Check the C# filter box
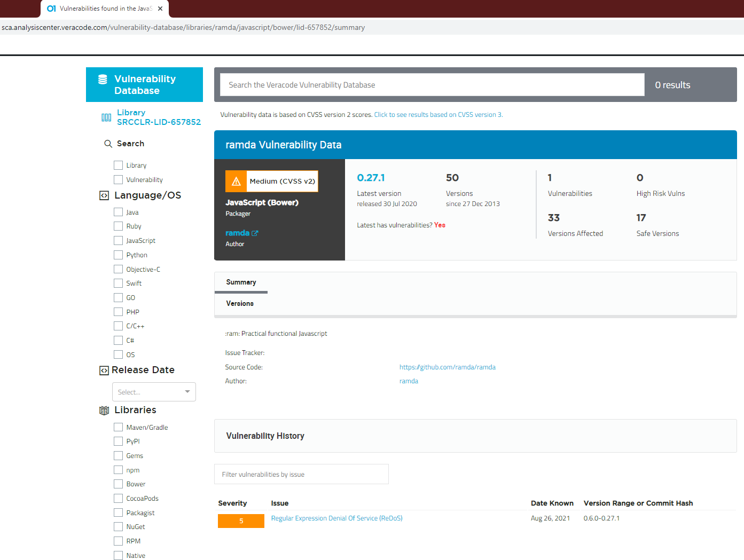This screenshot has width=744, height=560. click(119, 340)
